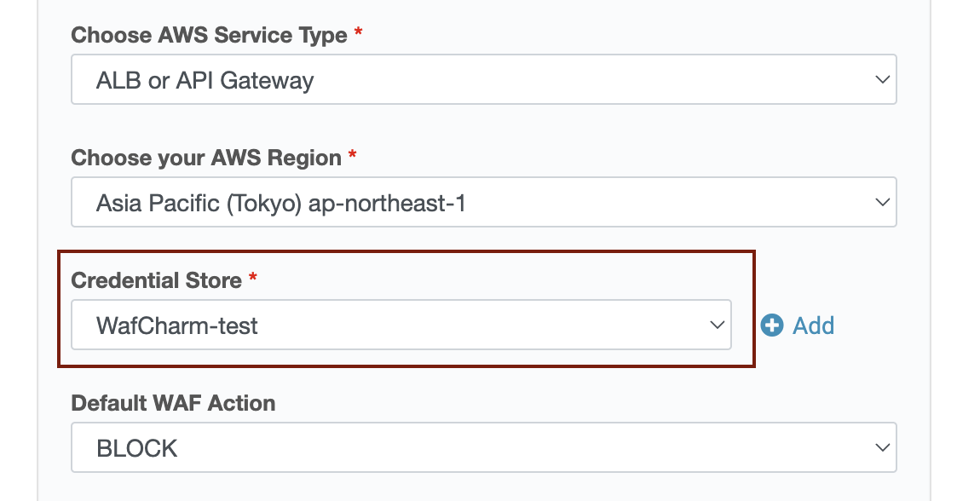Expand the Credential Store dropdown
The height and width of the screenshot is (501, 980).
point(401,325)
